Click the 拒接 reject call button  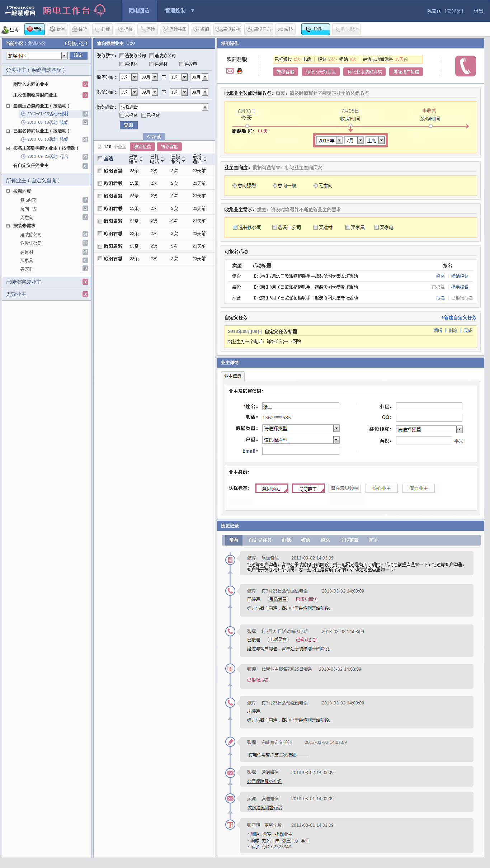pyautogui.click(x=125, y=29)
